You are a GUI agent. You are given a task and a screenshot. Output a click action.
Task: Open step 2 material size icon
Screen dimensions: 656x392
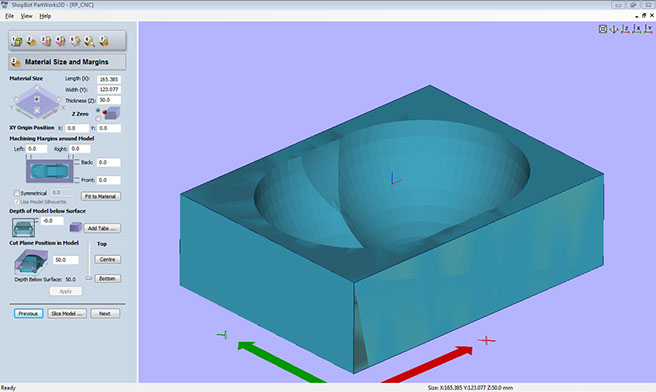coord(31,41)
